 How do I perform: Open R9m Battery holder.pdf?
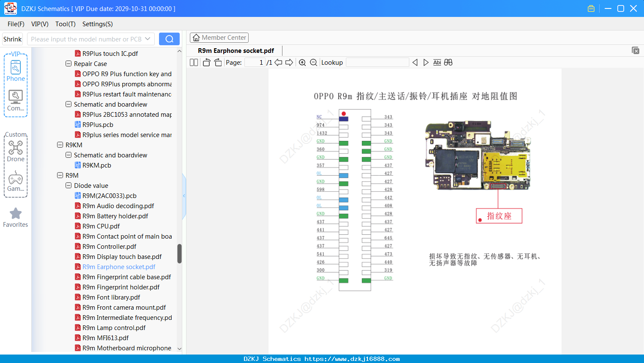point(115,216)
